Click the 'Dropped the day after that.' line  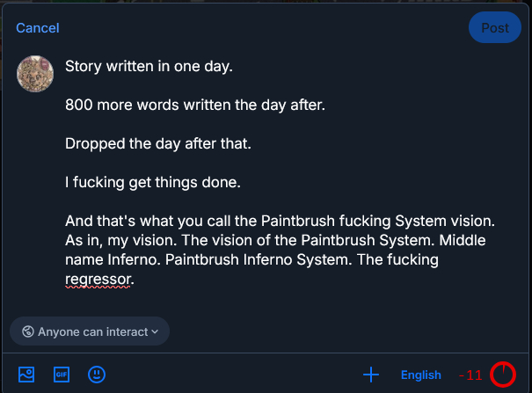(158, 144)
